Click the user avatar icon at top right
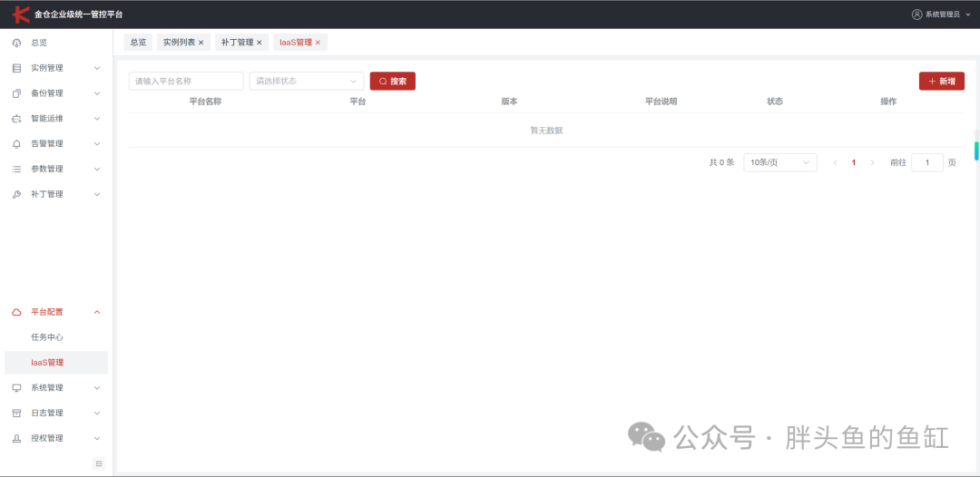 coord(916,15)
